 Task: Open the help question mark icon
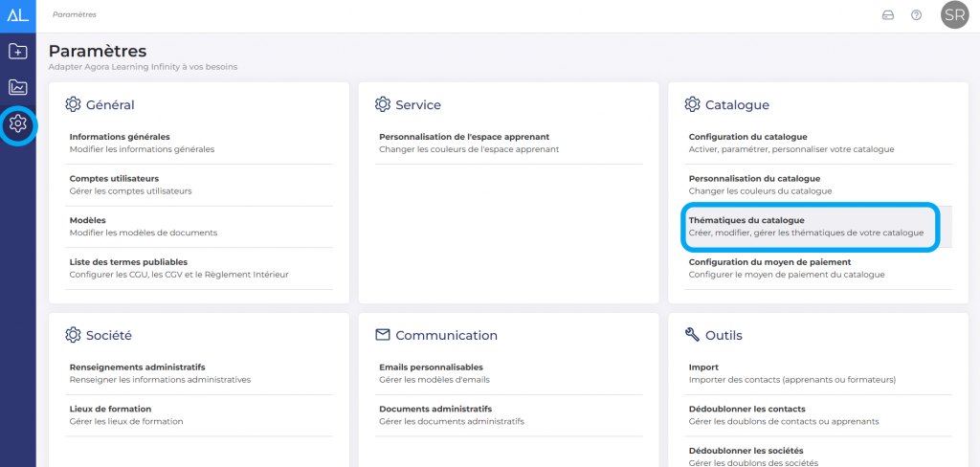tap(916, 15)
